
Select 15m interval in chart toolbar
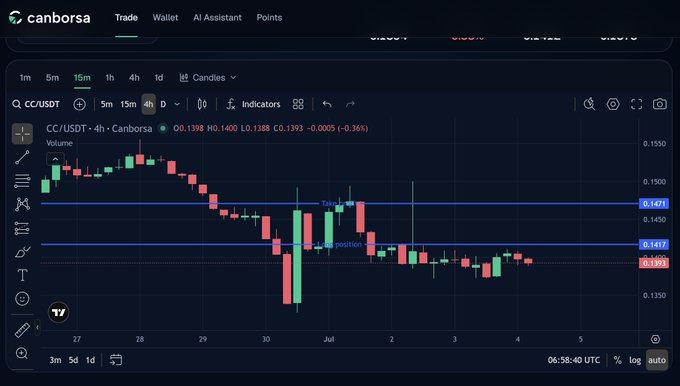(x=128, y=104)
